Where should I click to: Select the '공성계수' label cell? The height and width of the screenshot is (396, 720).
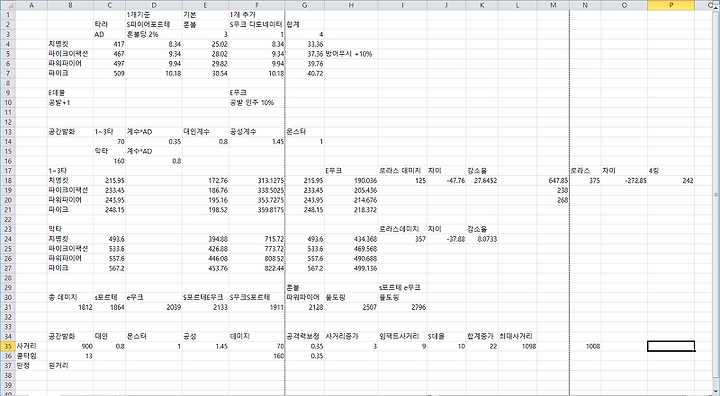257,132
